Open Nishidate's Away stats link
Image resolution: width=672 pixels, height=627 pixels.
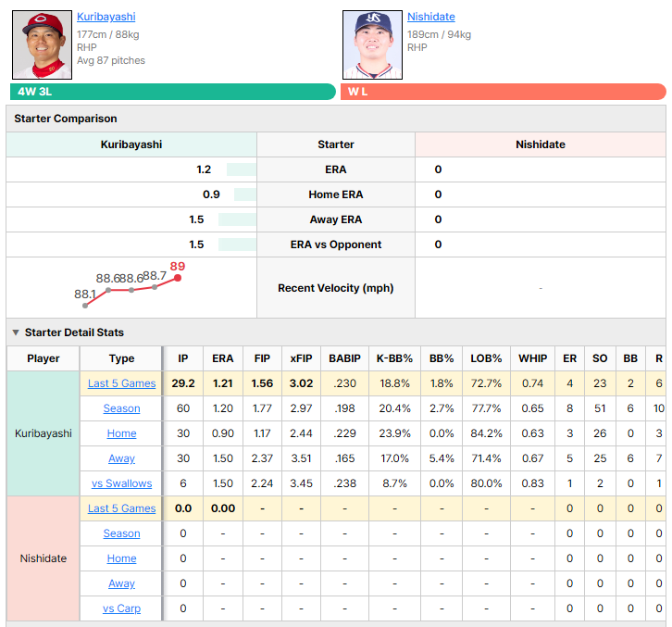tap(121, 583)
